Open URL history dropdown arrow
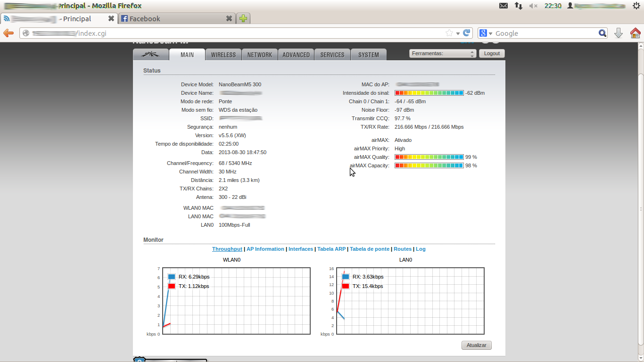Image resolution: width=644 pixels, height=362 pixels. [458, 33]
